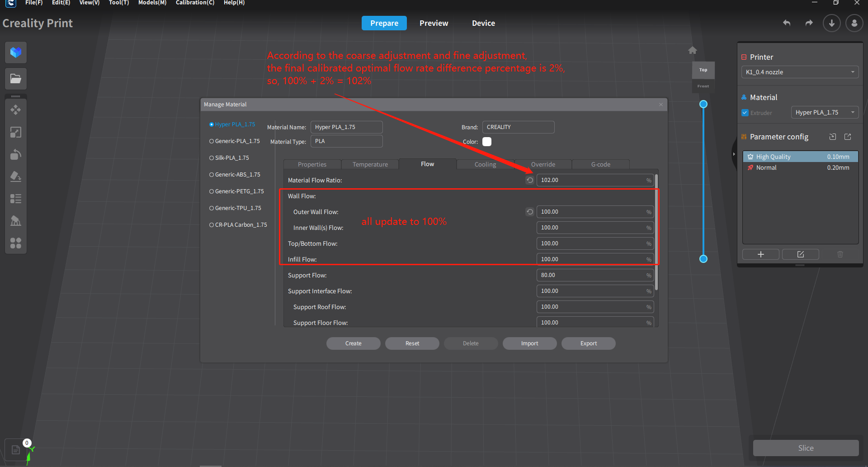This screenshot has width=868, height=467.
Task: Click the Support Flow 80.00 input field
Action: (595, 275)
